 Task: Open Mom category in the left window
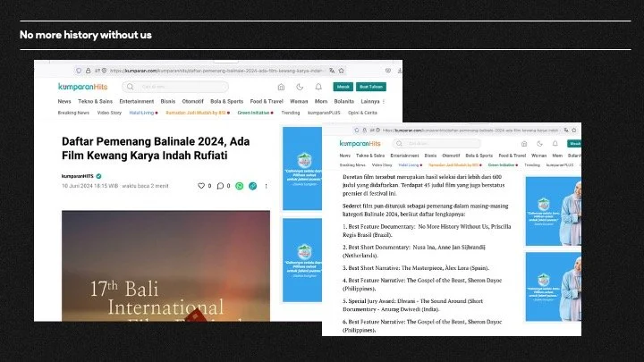321,101
